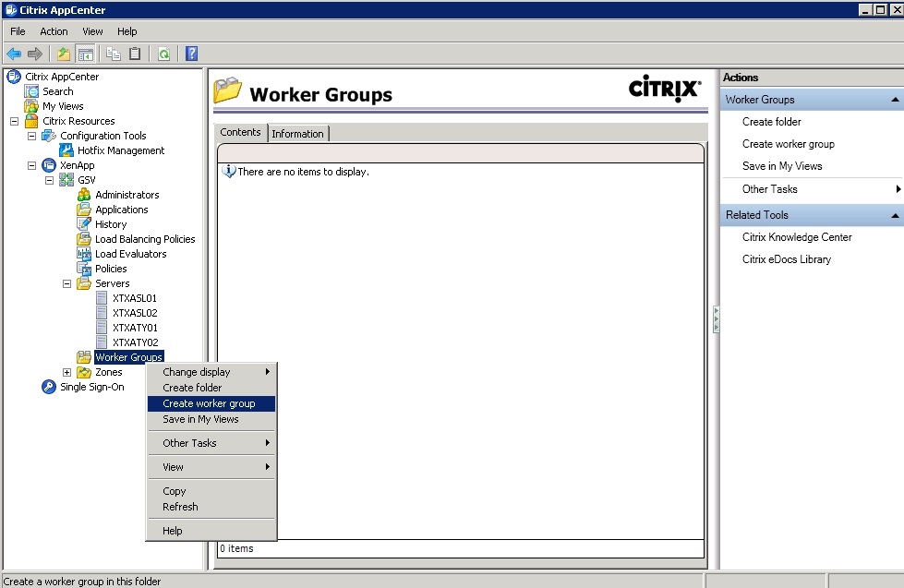904x588 pixels.
Task: Click the GSV farm icon
Action: (66, 180)
